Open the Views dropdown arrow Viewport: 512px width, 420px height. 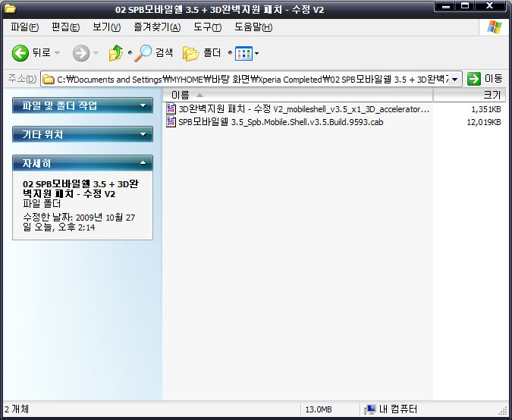tap(257, 54)
